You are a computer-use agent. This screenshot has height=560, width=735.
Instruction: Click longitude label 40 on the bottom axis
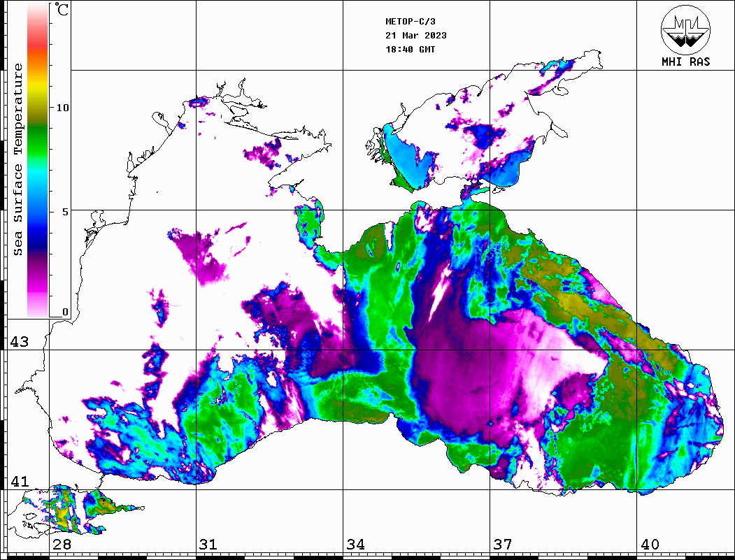650,545
